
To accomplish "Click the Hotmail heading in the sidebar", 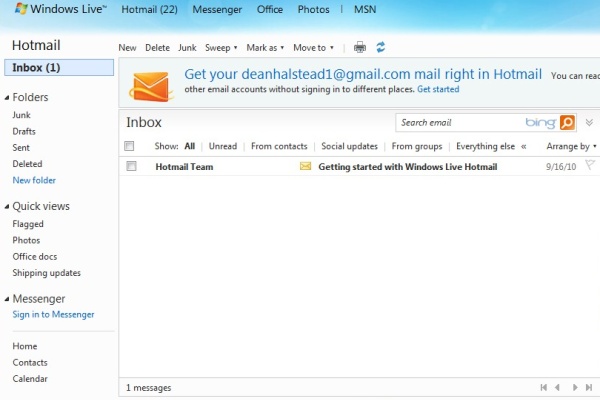I will coord(36,45).
